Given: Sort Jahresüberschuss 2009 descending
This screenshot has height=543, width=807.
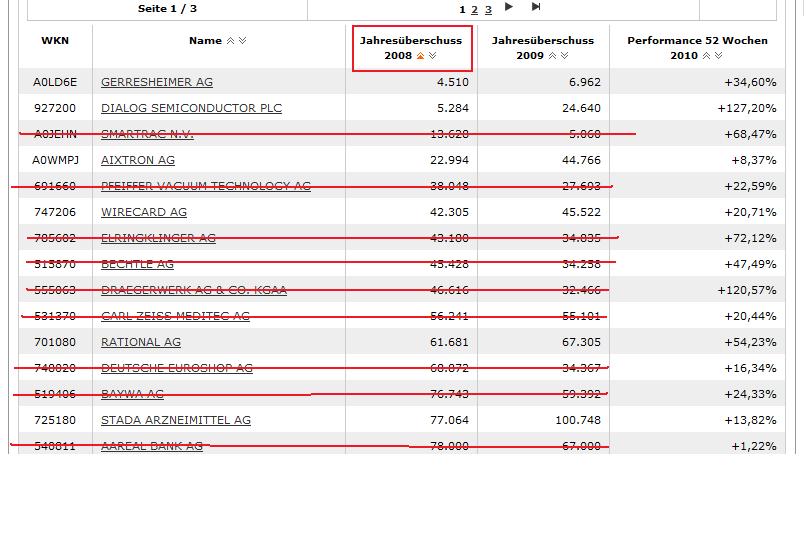Looking at the screenshot, I should tap(565, 56).
